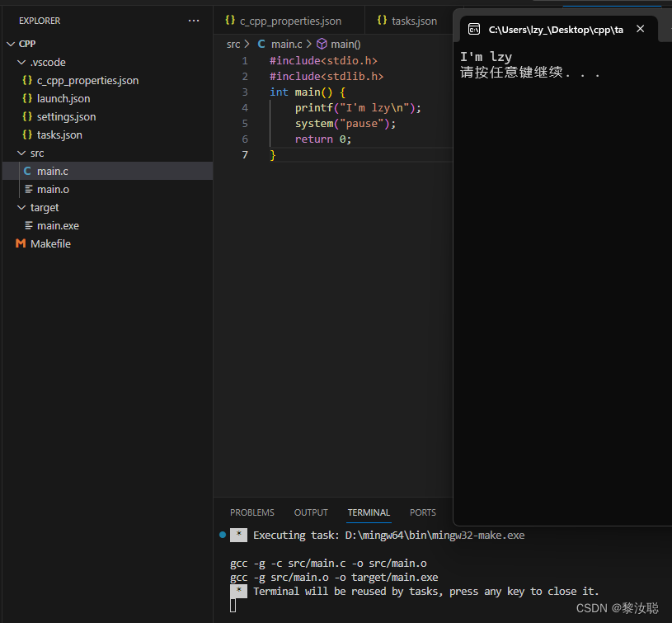Close the console window tab

[641, 29]
